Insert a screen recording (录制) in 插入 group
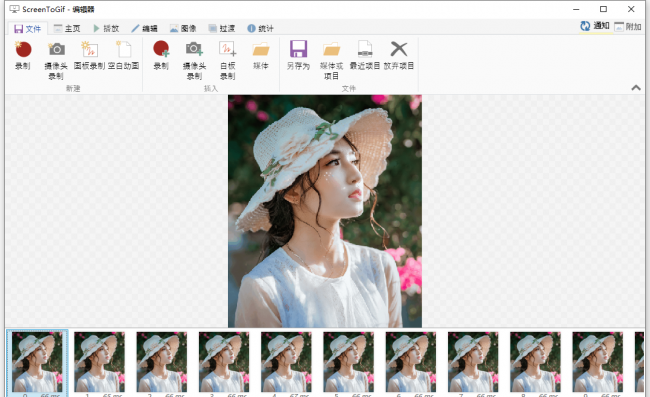 (161, 56)
